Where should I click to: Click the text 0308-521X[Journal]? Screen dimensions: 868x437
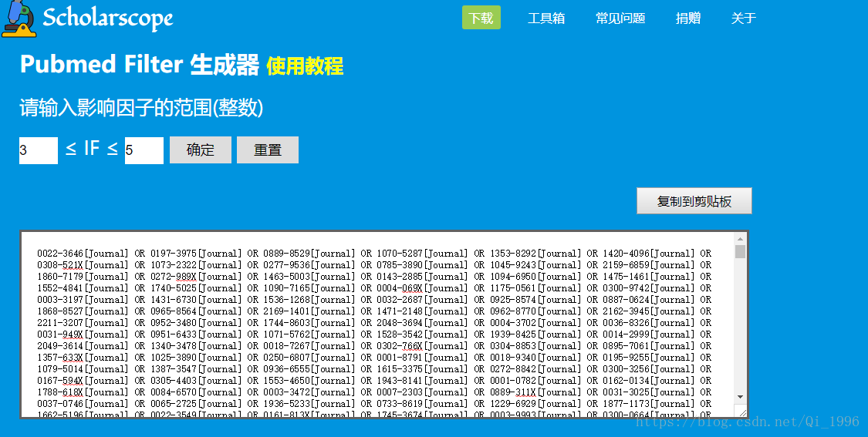83,265
